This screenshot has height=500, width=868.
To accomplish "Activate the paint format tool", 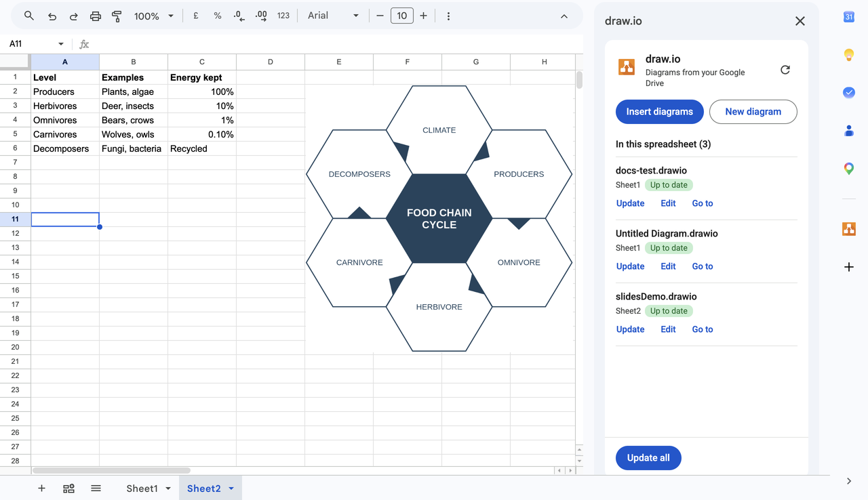I will point(117,16).
